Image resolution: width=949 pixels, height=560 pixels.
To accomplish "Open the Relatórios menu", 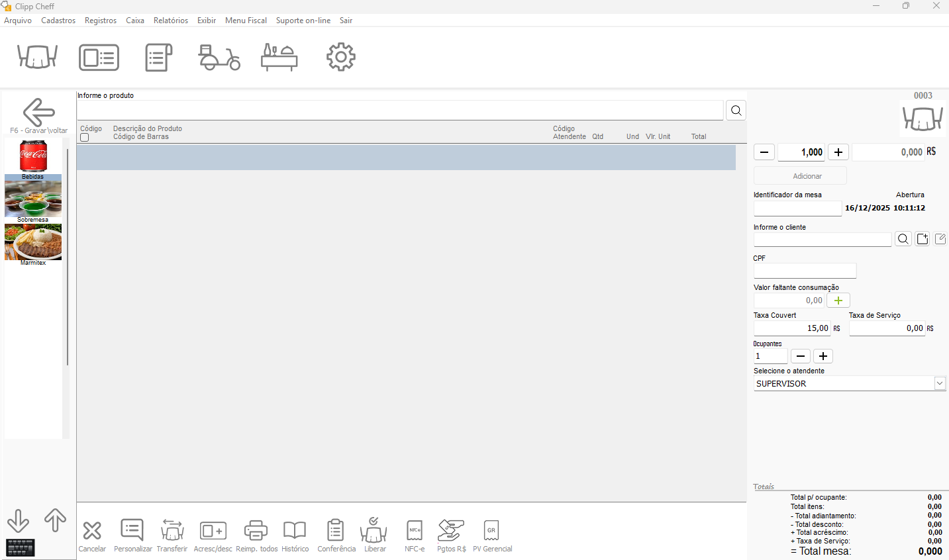I will tap(171, 21).
